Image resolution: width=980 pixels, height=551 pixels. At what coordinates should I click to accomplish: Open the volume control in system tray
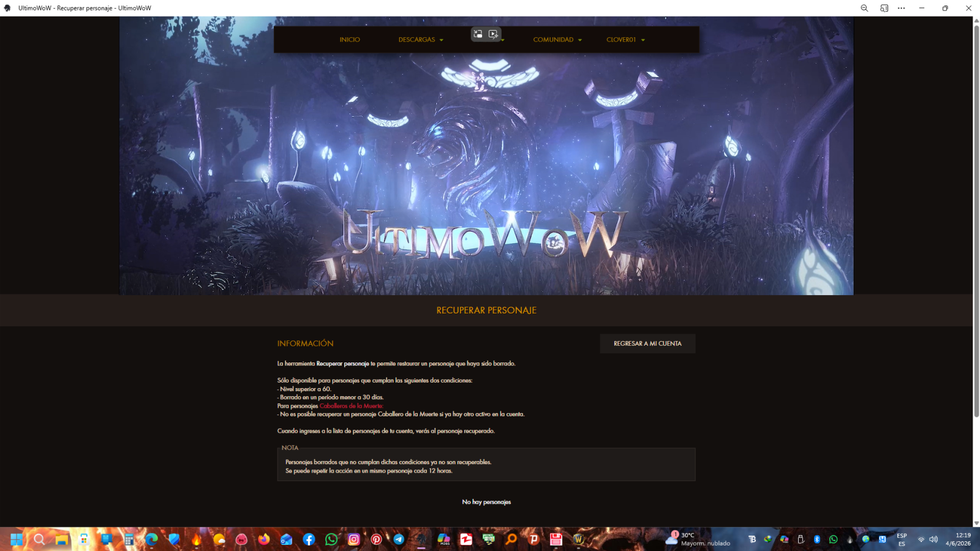933,539
